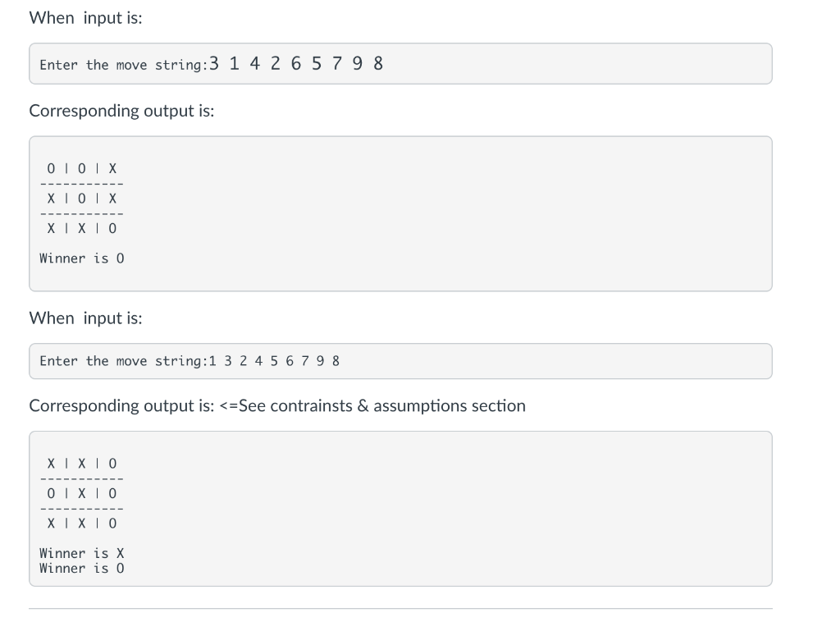This screenshot has width=840, height=622.
Task: Click 'Enter the move string:' in second box
Action: coord(123,361)
